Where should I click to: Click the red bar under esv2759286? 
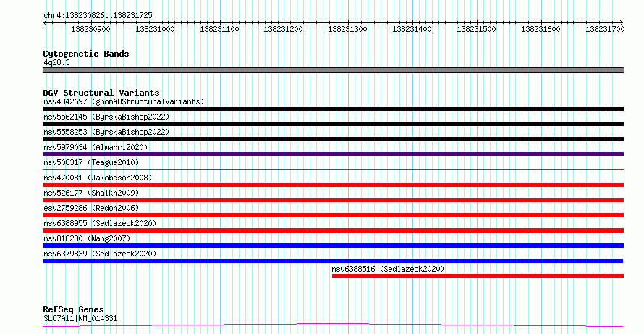pyautogui.click(x=333, y=215)
